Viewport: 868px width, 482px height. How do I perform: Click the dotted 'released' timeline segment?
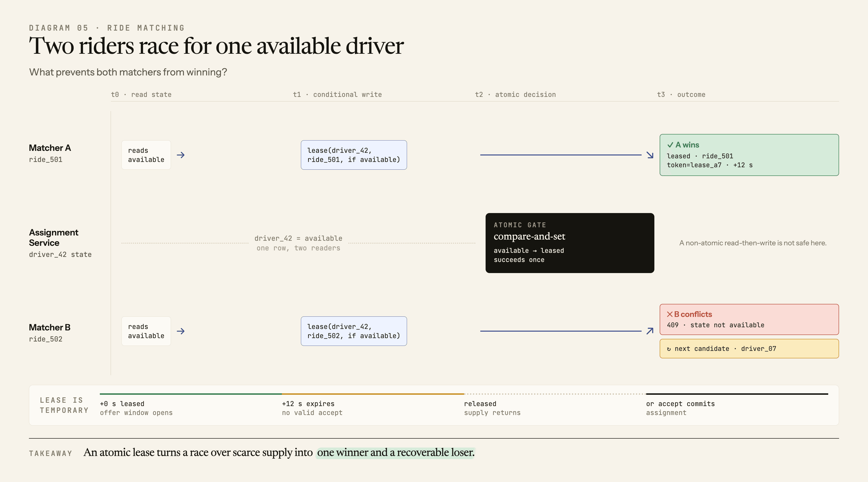point(555,394)
